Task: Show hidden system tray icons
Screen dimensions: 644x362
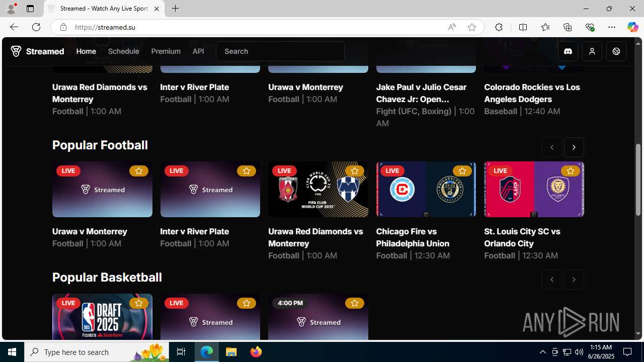Action: [x=542, y=352]
